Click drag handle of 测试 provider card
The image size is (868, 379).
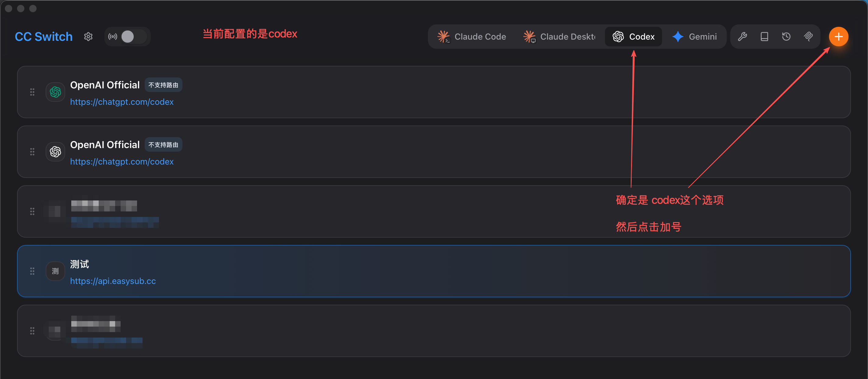(x=32, y=271)
